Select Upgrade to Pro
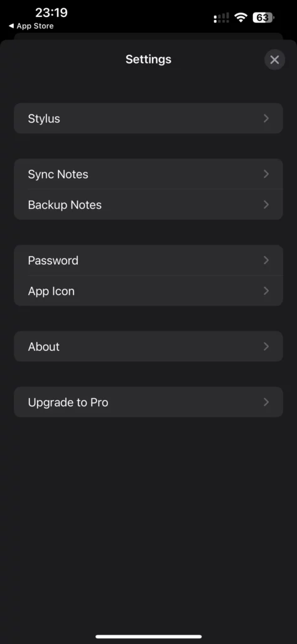The image size is (297, 644). [148, 402]
